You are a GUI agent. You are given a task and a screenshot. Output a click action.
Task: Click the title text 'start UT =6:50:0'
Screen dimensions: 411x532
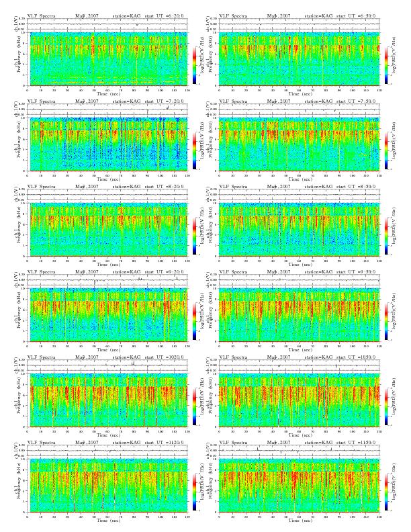[357, 16]
